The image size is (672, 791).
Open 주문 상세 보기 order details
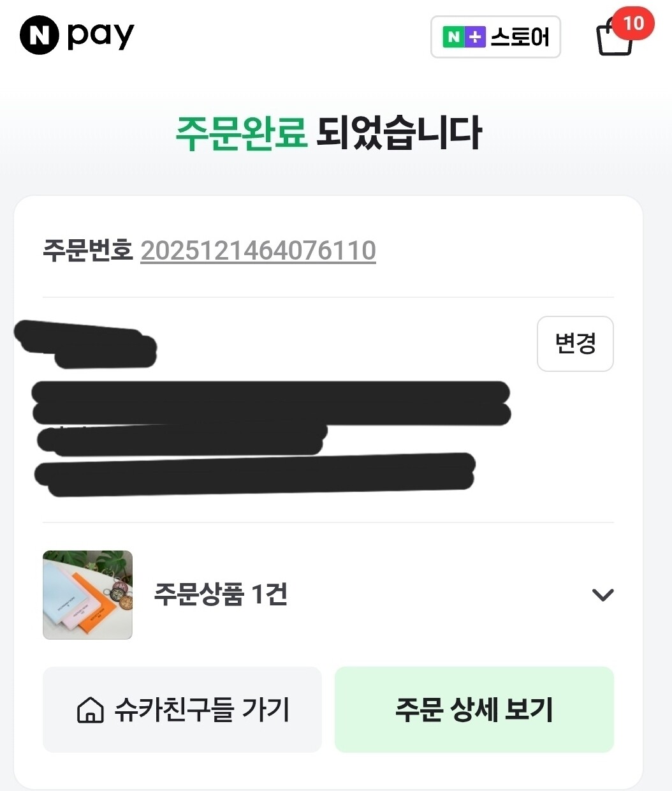tap(474, 709)
